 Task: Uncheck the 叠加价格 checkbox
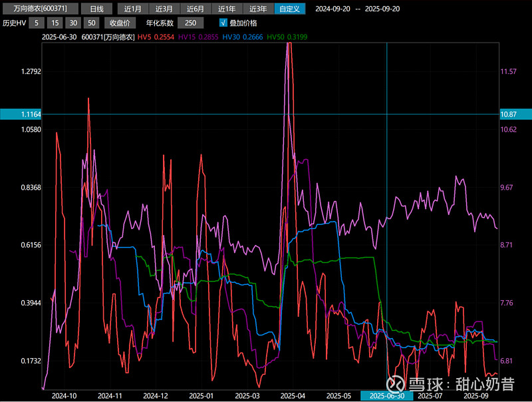(x=223, y=23)
